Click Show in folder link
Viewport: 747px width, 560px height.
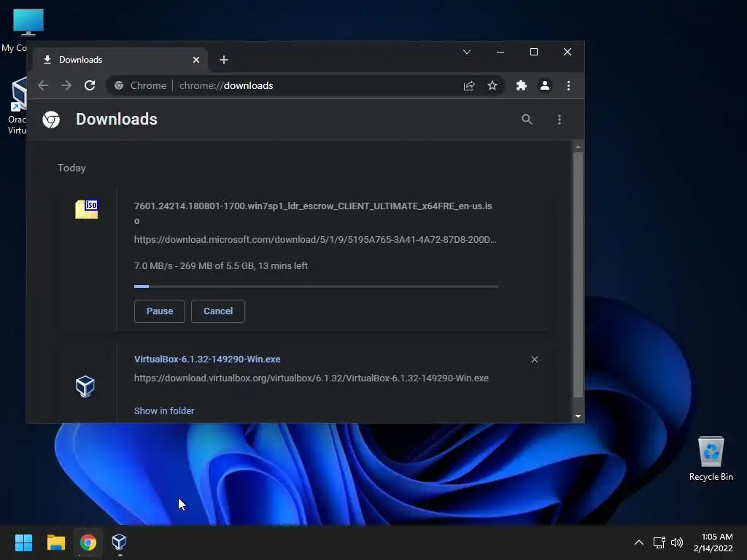click(x=164, y=411)
